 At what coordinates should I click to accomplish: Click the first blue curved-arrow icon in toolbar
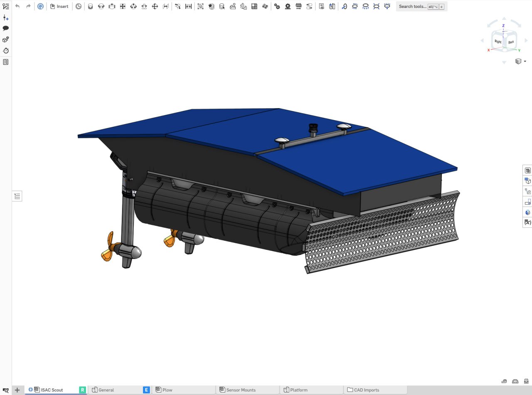tap(344, 6)
